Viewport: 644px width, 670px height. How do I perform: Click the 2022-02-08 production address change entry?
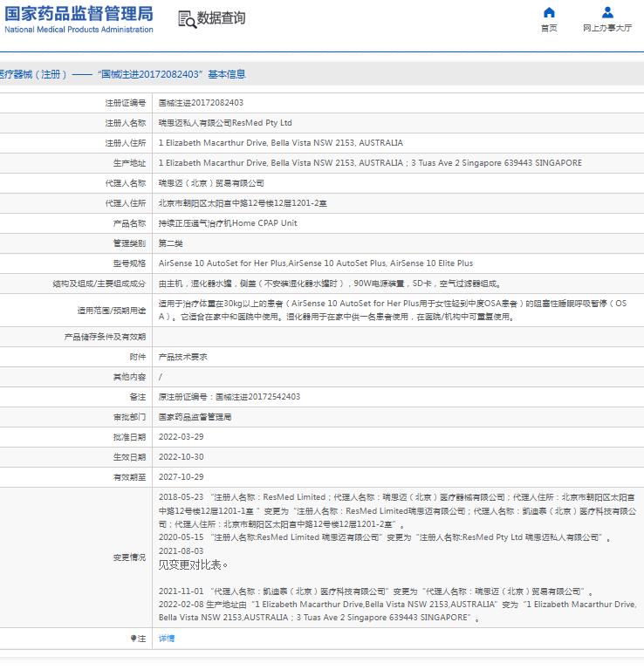397,611
